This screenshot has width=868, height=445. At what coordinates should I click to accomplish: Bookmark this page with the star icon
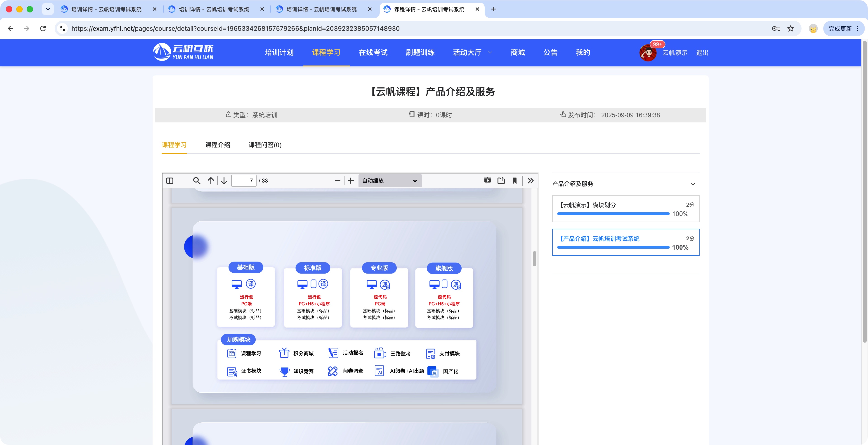point(790,29)
